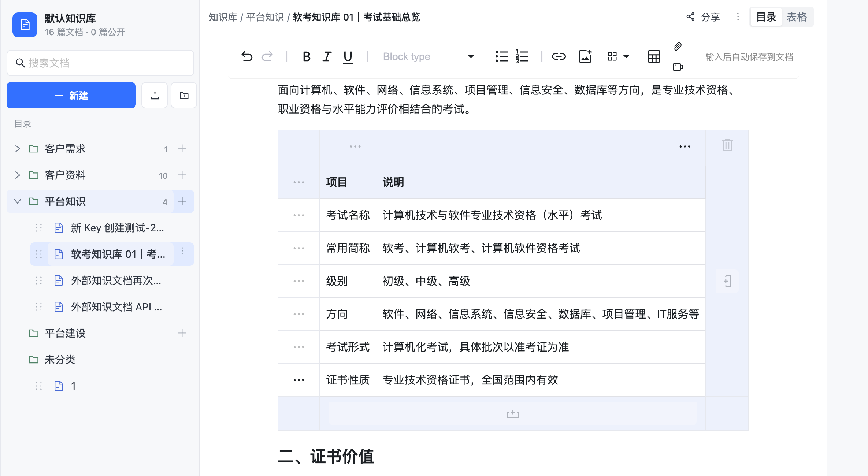This screenshot has width=868, height=476.
Task: Open options for 软考知识库 01 document
Action: coord(183,251)
